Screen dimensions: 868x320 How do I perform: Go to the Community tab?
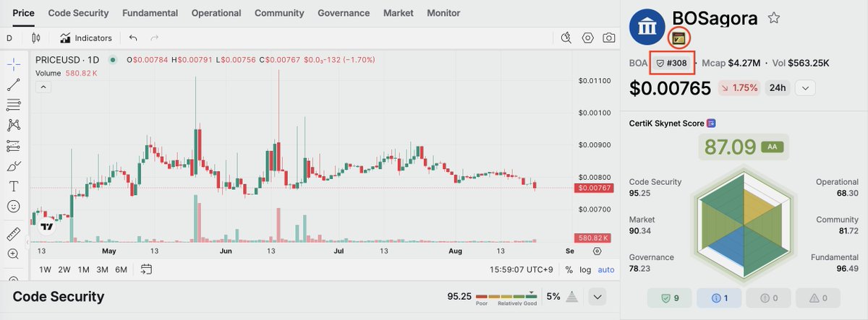[279, 13]
